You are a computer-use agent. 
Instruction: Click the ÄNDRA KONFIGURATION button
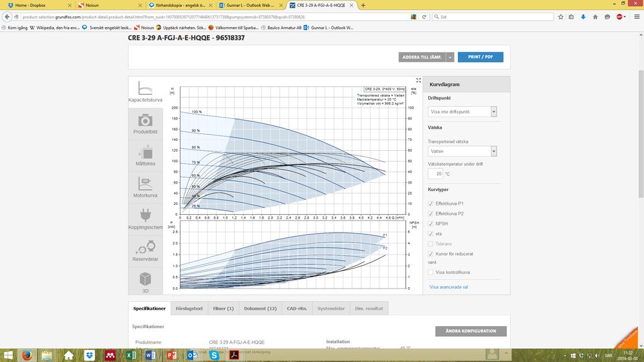tap(470, 331)
